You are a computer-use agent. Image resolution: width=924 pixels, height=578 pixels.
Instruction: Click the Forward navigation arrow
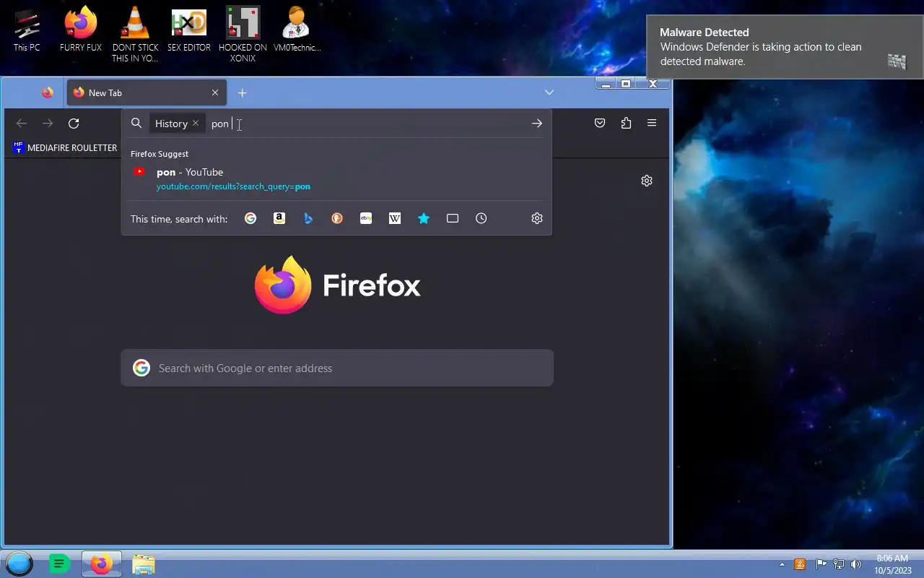point(48,124)
